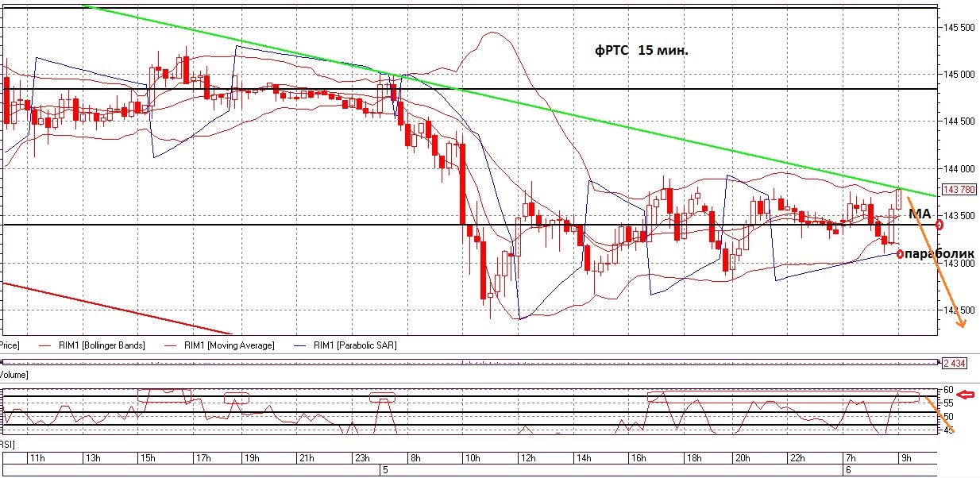Click the 22h time axis label
This screenshot has width=980, height=478.
(x=798, y=458)
